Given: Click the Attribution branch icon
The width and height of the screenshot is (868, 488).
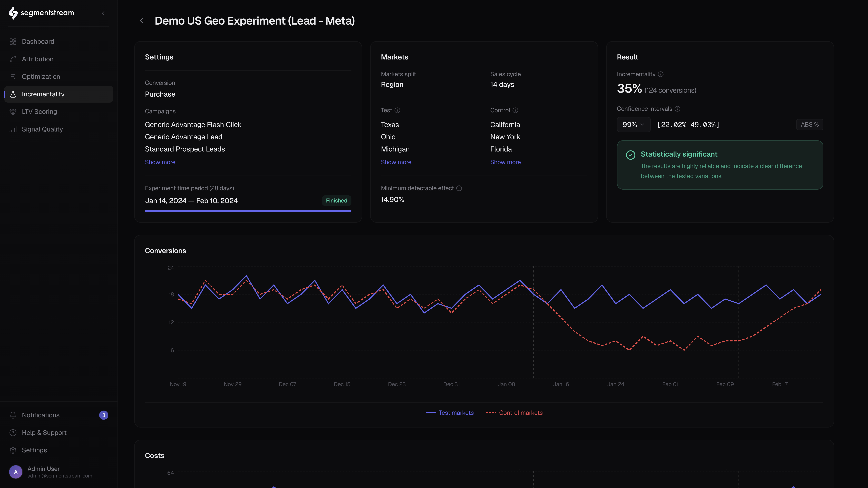Looking at the screenshot, I should [x=13, y=59].
